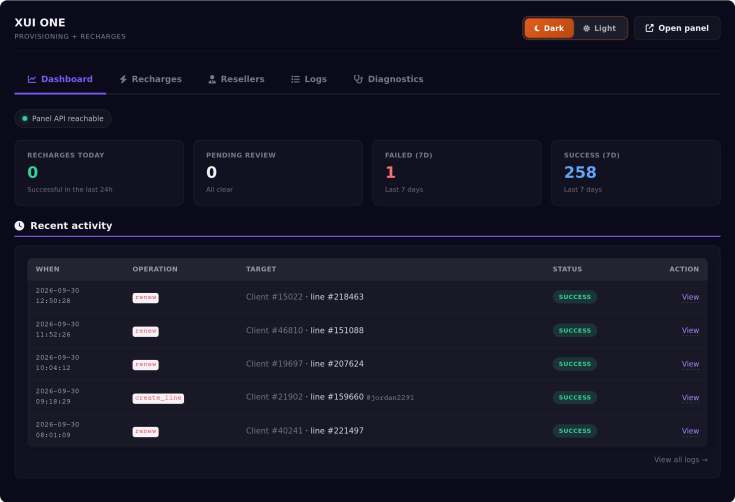Click the @jordan2291 username
Image resolution: width=735 pixels, height=502 pixels.
(390, 398)
